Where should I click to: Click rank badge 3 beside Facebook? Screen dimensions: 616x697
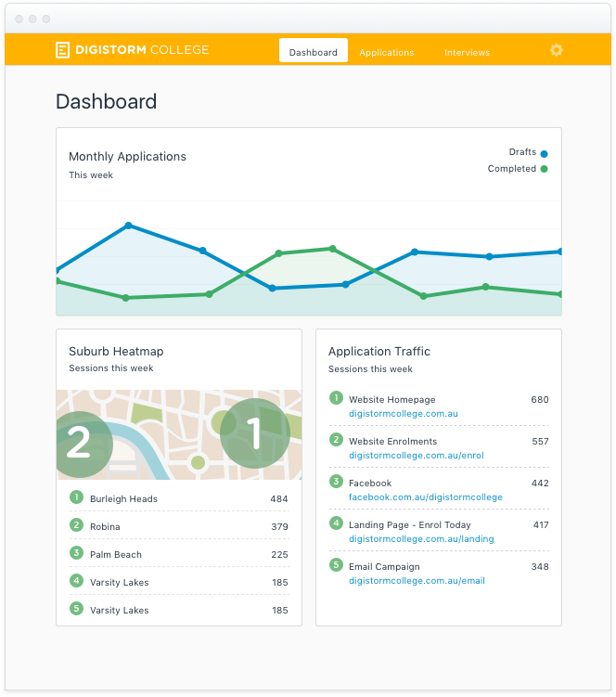pyautogui.click(x=336, y=481)
